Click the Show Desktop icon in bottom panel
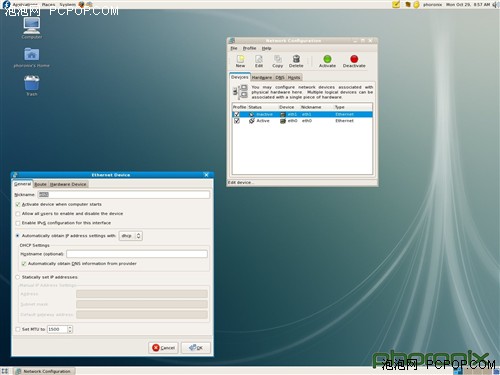Viewport: 500px width, 375px height. (5, 371)
